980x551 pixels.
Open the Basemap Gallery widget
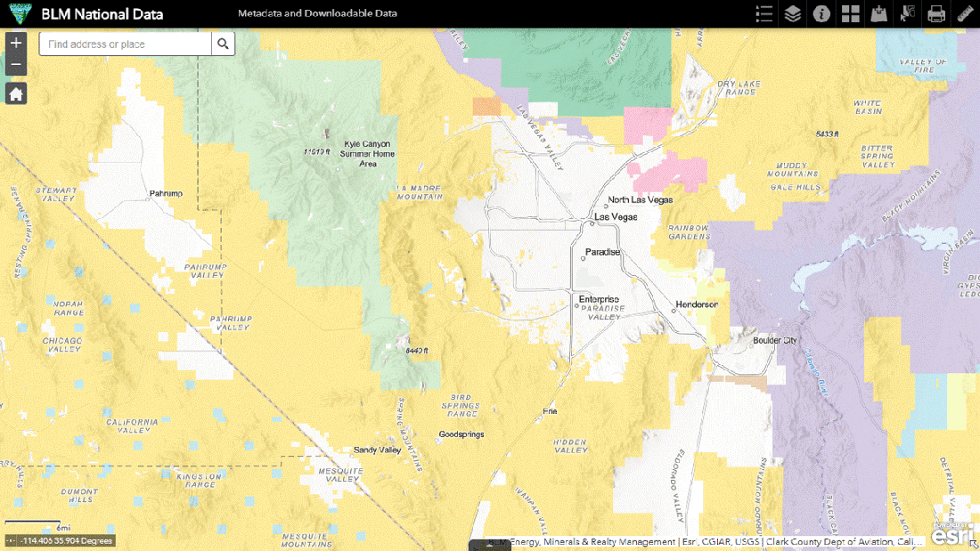850,13
